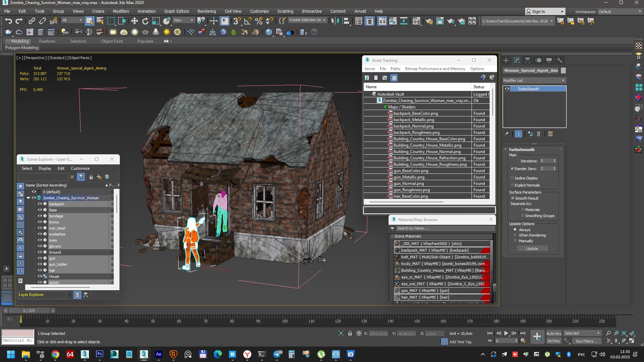
Task: Click the Mirror tool icon
Action: click(335, 21)
